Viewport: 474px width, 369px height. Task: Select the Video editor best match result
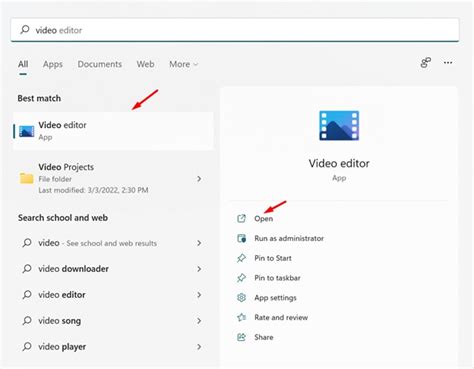113,131
